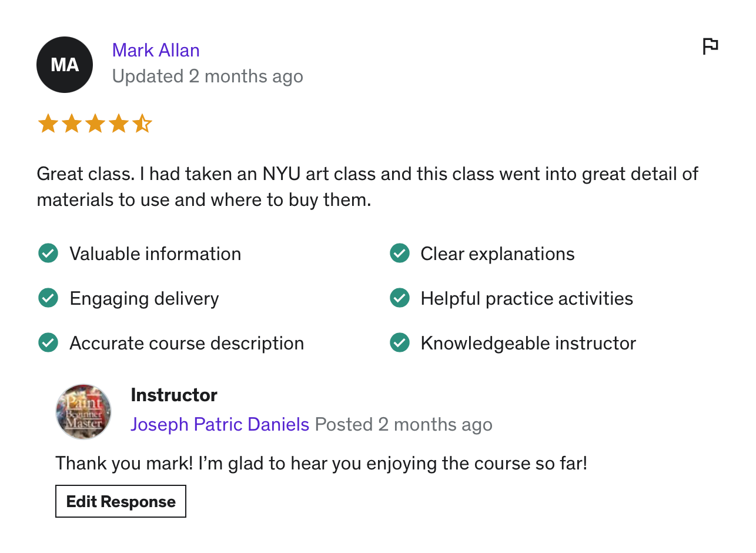The image size is (756, 553).
Task: Click the Engaging delivery checkmark
Action: [x=48, y=298]
